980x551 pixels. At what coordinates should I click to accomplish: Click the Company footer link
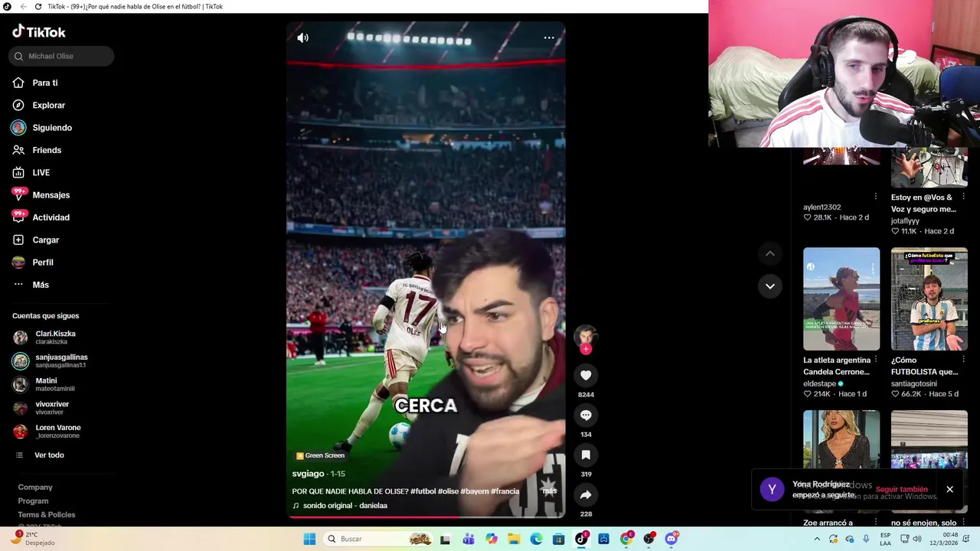[35, 487]
